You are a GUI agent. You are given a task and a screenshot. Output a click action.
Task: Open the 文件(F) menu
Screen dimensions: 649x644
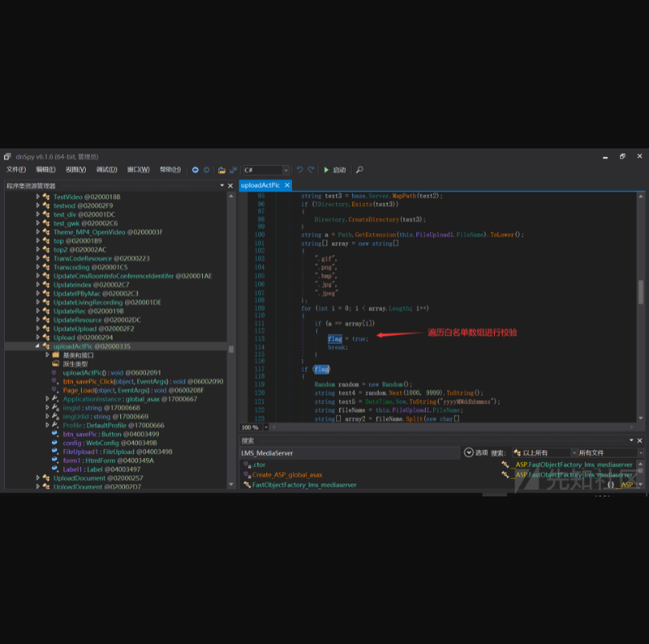pyautogui.click(x=16, y=170)
